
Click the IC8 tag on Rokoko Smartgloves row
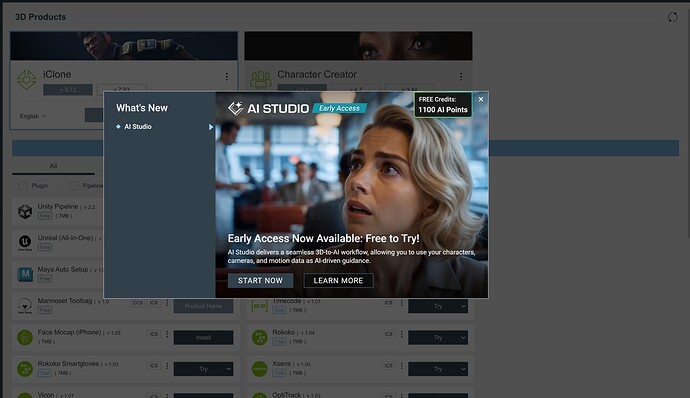(x=154, y=365)
